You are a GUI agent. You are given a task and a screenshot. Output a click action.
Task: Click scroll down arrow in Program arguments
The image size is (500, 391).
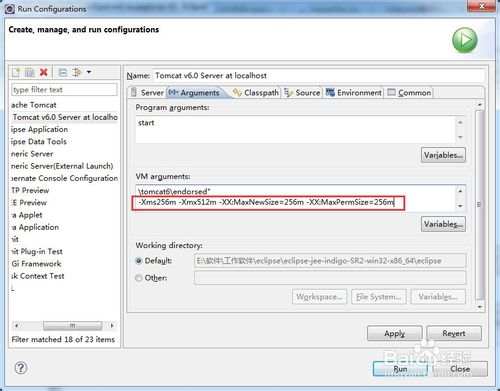click(x=460, y=137)
